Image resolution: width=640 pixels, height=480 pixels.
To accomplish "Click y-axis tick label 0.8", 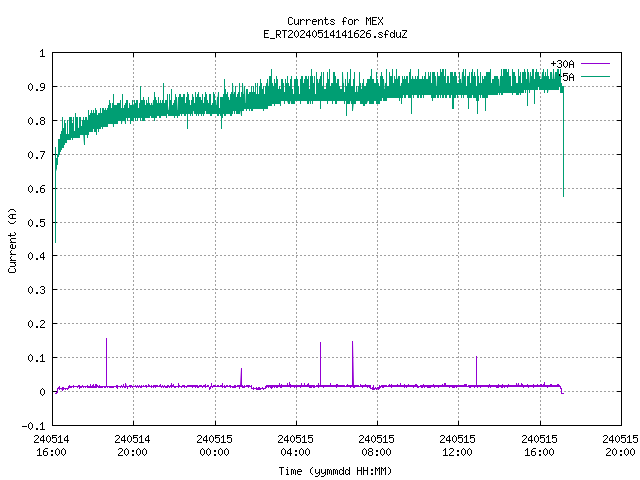I will (x=36, y=121).
